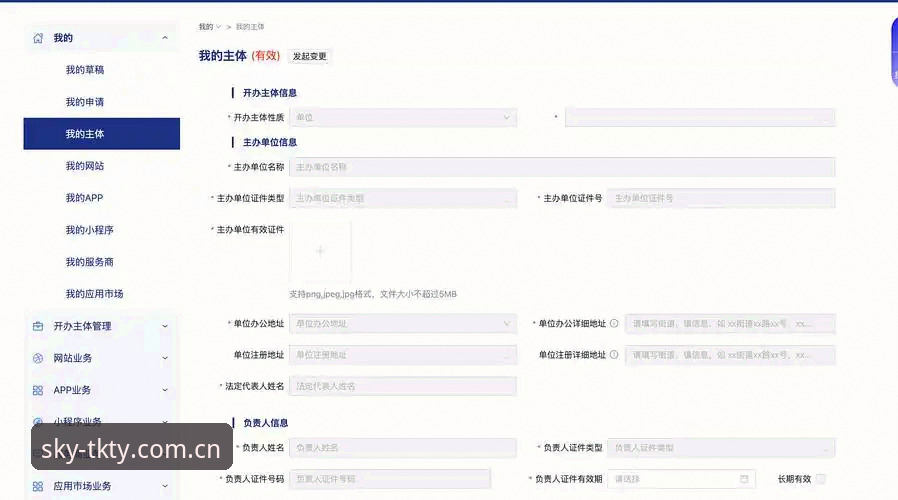Go to 我的网站 in the sidebar
This screenshot has width=898, height=500.
coord(85,166)
